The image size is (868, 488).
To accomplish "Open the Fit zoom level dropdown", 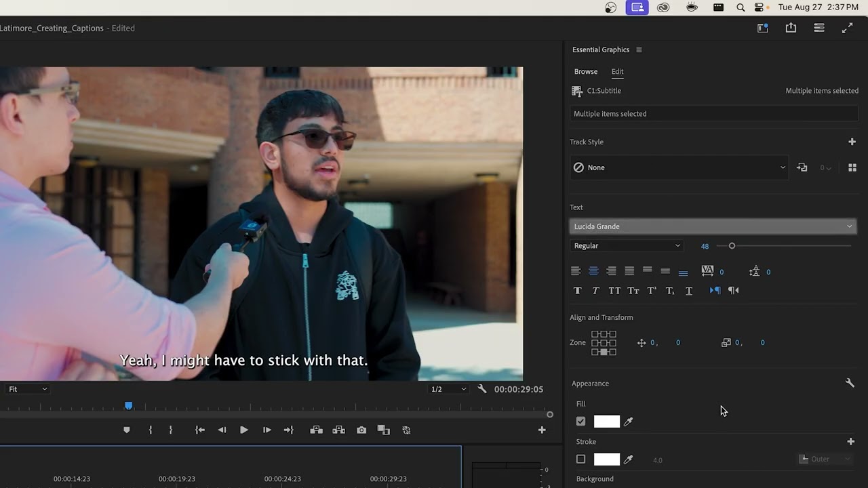I will (x=27, y=389).
